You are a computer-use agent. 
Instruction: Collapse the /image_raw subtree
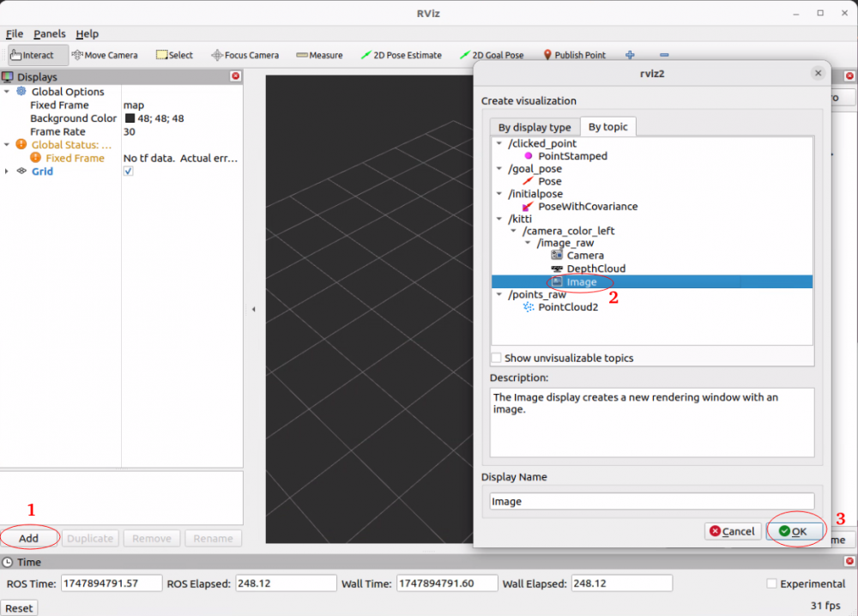(529, 243)
